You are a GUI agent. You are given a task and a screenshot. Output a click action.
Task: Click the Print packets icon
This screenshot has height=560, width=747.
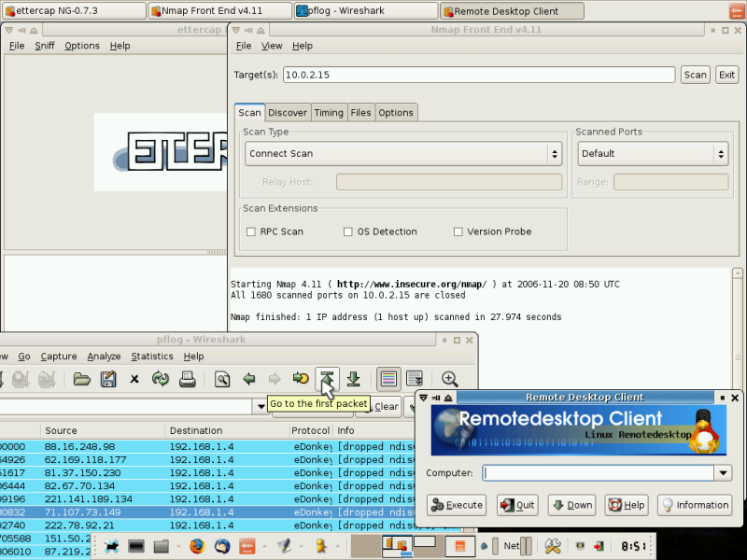tap(187, 379)
